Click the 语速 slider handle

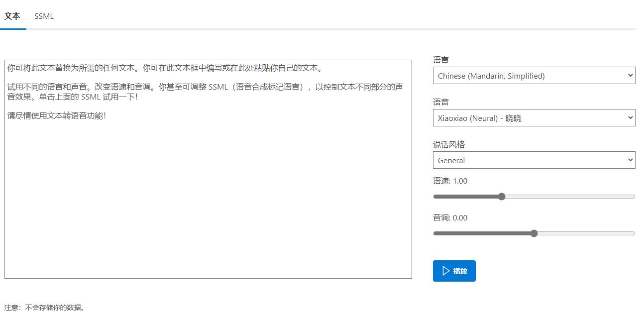502,197
